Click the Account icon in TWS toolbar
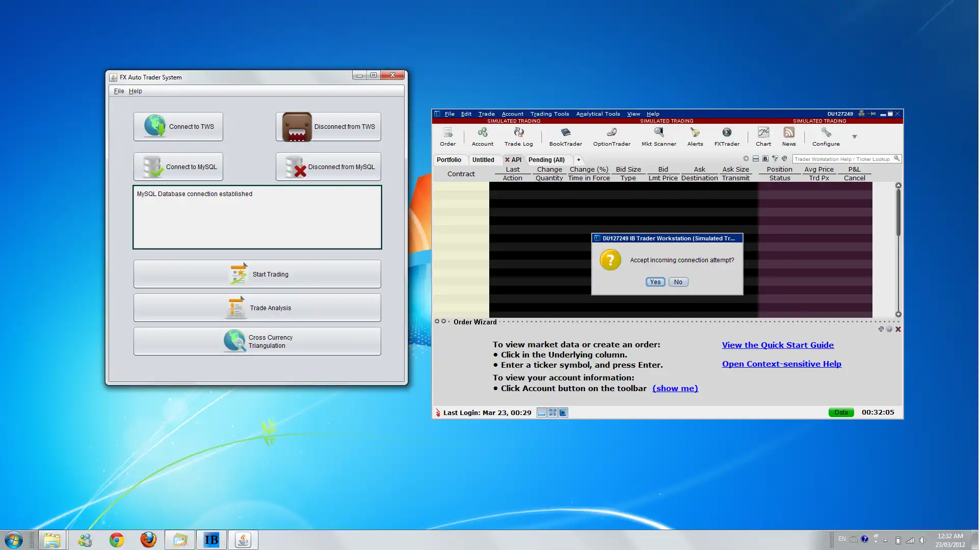This screenshot has height=550, width=980. [x=481, y=136]
